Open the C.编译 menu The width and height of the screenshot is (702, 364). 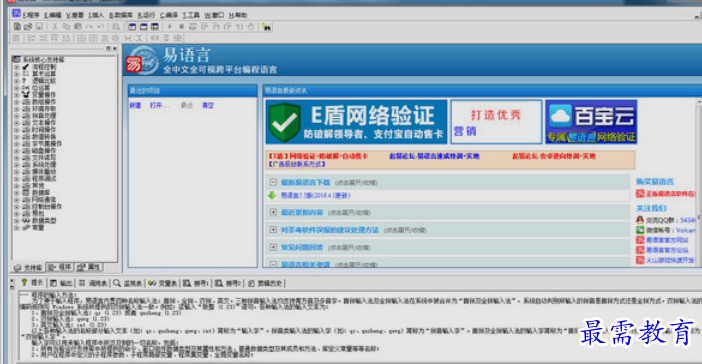click(169, 15)
